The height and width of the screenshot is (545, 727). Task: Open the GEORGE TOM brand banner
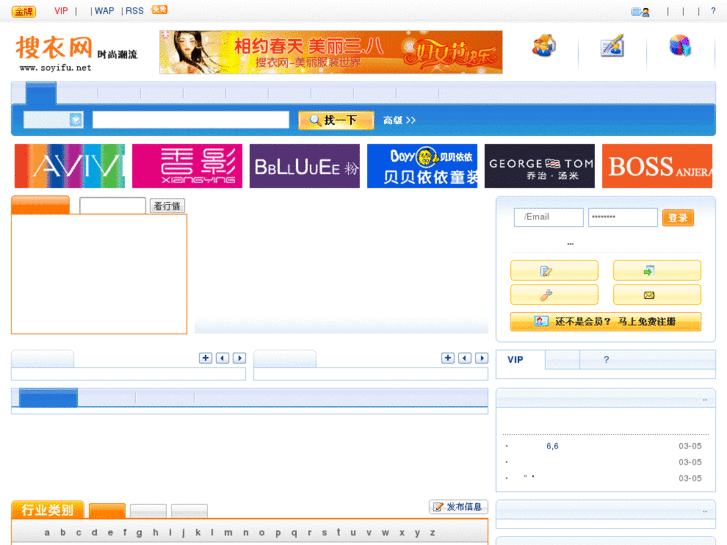[x=540, y=166]
